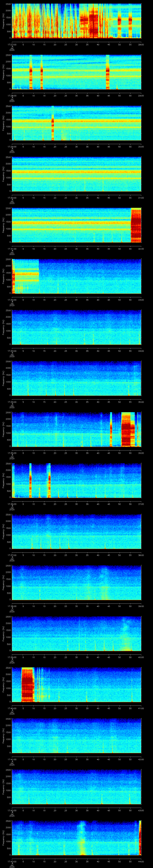Click the spectrogram panel starting at 17:34:00
The height and width of the screenshot is (868, 153).
coord(77,378)
